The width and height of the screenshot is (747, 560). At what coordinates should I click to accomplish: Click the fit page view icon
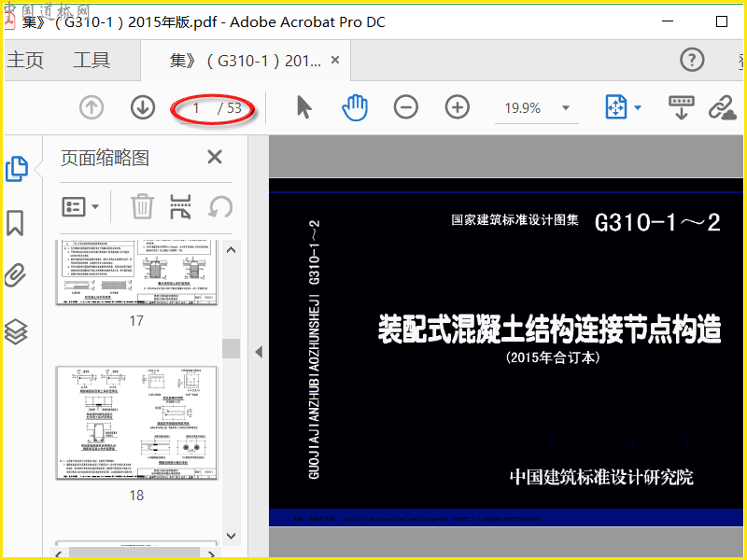click(x=616, y=107)
